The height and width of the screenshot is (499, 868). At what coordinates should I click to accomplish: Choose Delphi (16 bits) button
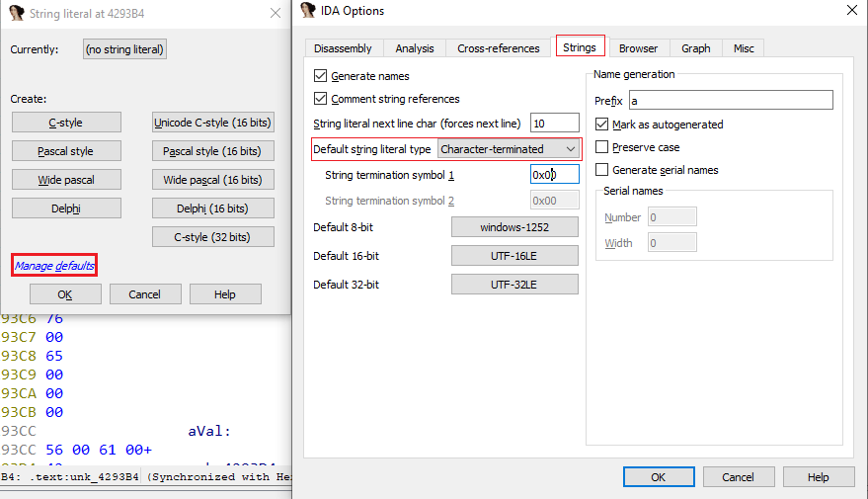point(213,208)
